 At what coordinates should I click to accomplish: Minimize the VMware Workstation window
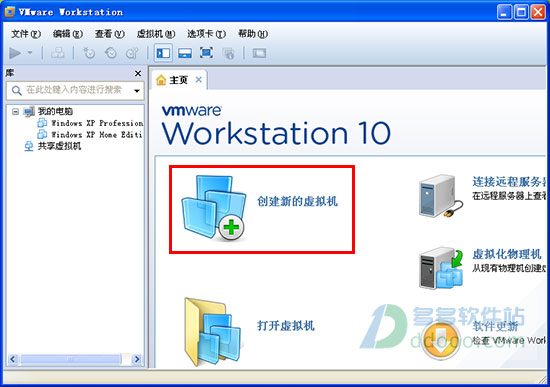(504, 13)
